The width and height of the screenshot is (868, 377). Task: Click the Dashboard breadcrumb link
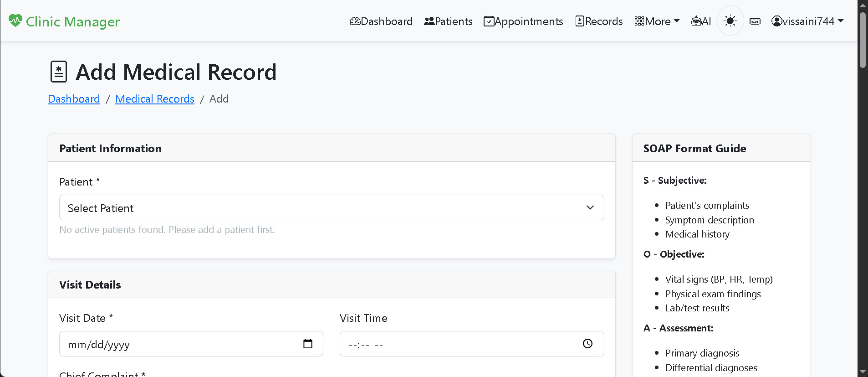[x=74, y=99]
